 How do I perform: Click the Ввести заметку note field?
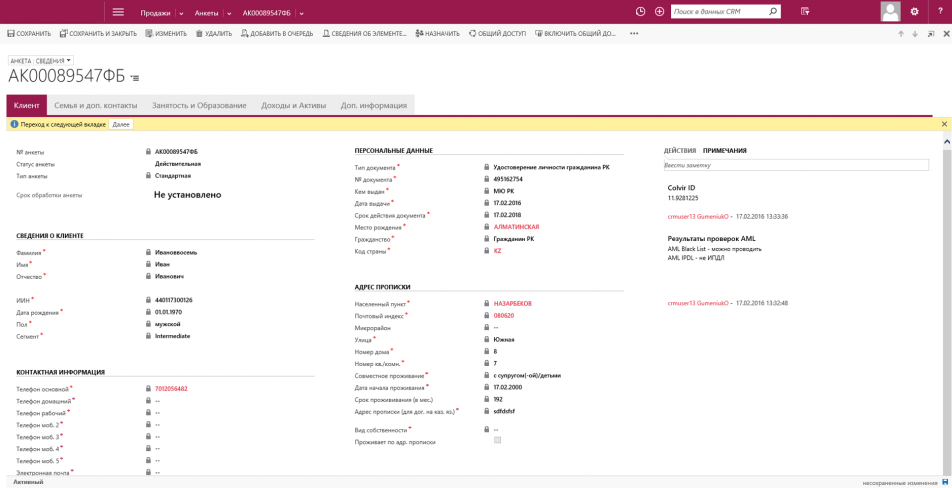(x=796, y=165)
